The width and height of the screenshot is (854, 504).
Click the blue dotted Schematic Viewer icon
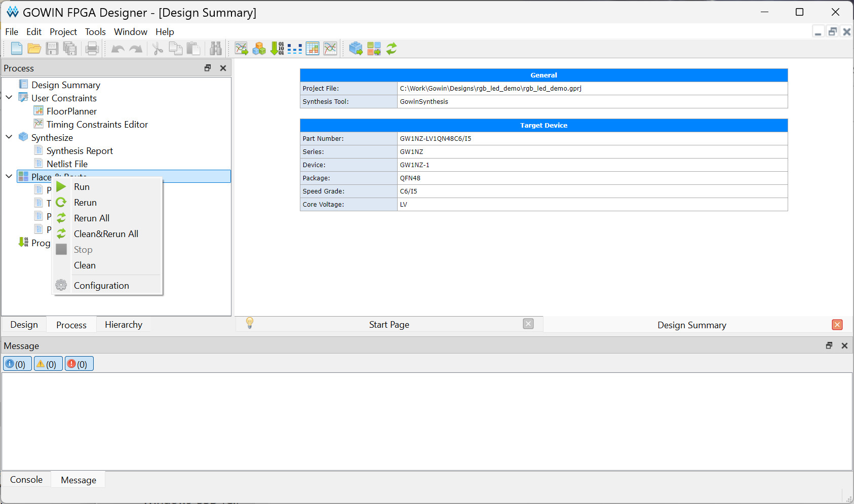tap(295, 49)
